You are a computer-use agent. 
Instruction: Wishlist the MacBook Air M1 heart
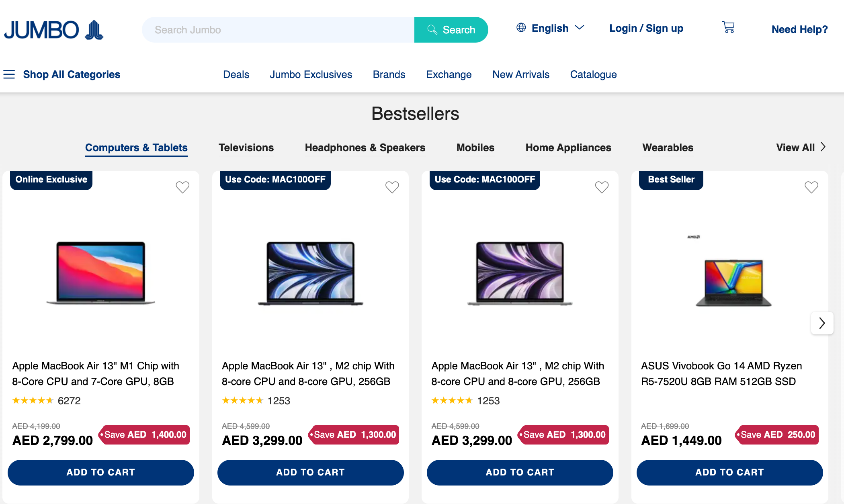(182, 187)
